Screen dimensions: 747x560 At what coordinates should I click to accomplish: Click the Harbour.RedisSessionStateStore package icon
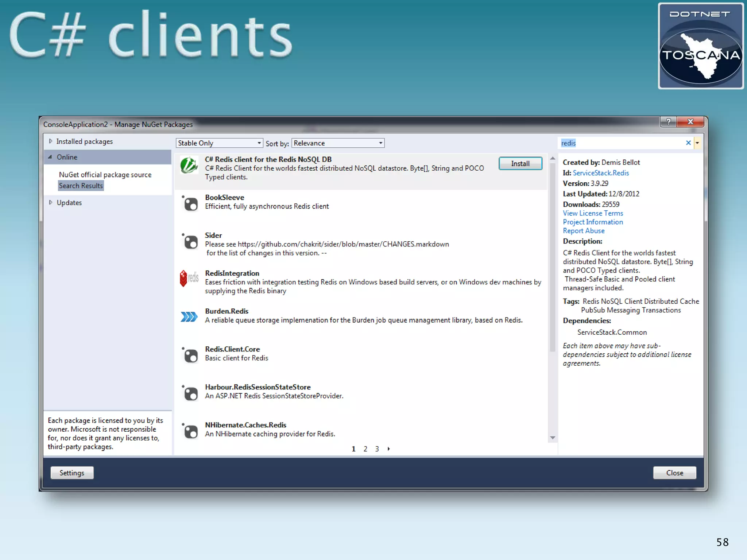tap(190, 393)
